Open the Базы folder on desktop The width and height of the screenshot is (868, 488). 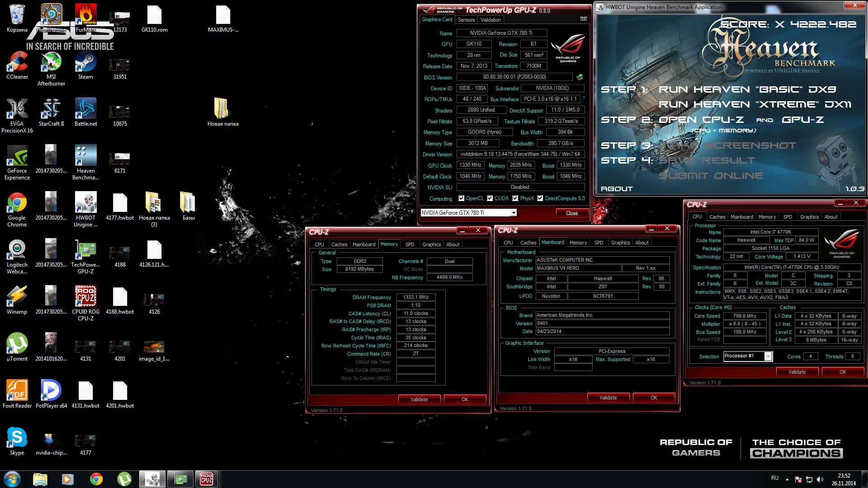189,206
